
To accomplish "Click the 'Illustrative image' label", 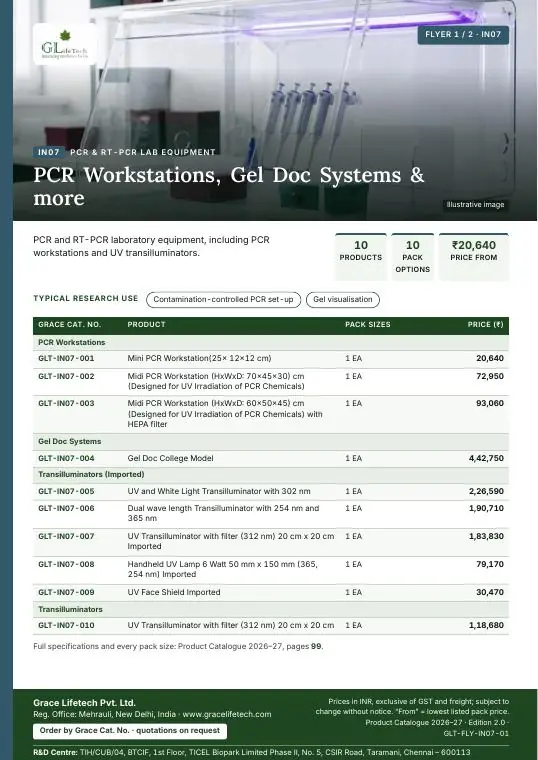I will (x=475, y=205).
